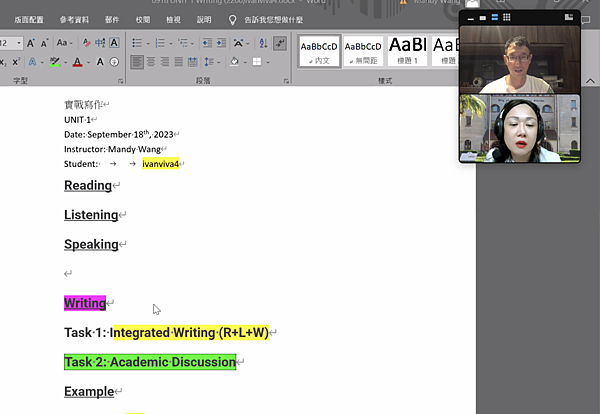The height and width of the screenshot is (414, 600).
Task: Expand the font color dropdown arrow
Action: pyautogui.click(x=88, y=62)
